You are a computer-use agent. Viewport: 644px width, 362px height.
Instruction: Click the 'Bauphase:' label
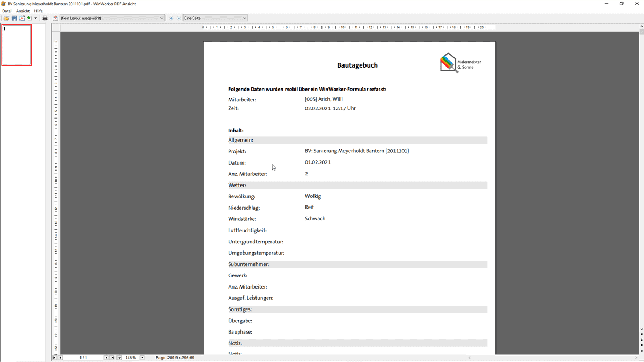point(240,332)
